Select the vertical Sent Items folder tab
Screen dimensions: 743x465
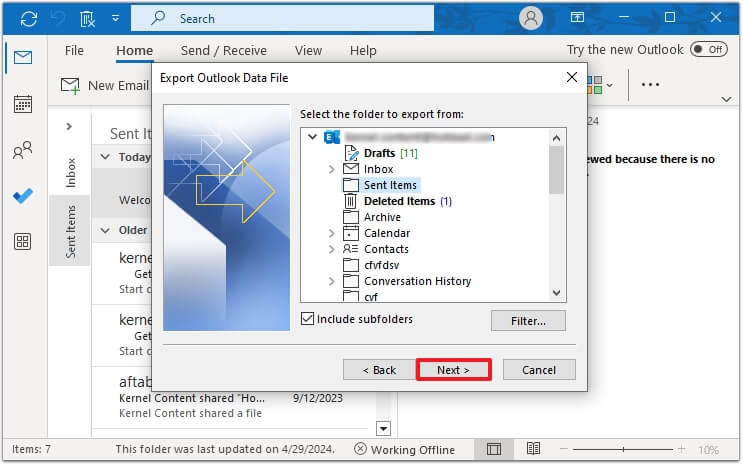click(x=71, y=232)
